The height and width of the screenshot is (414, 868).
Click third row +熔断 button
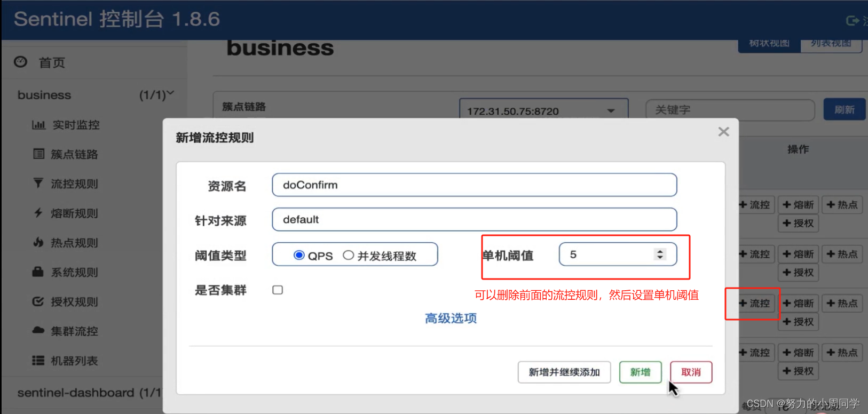point(798,304)
